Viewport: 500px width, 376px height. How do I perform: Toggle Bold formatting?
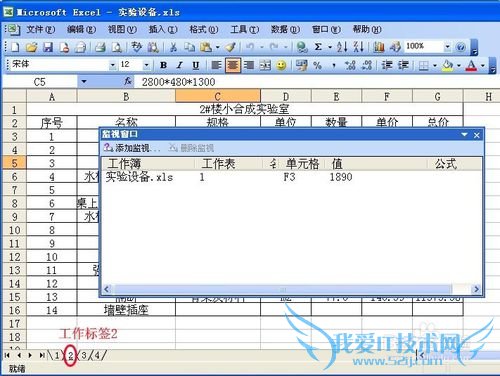[x=163, y=65]
